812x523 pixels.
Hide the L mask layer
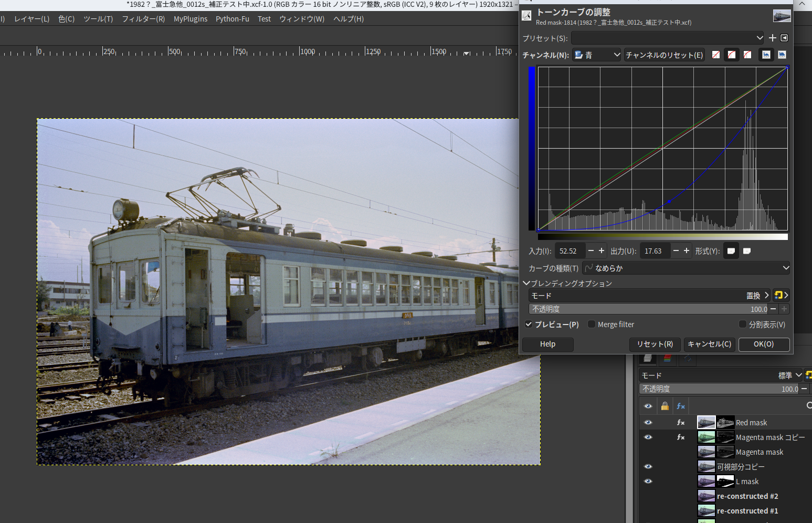(x=648, y=482)
